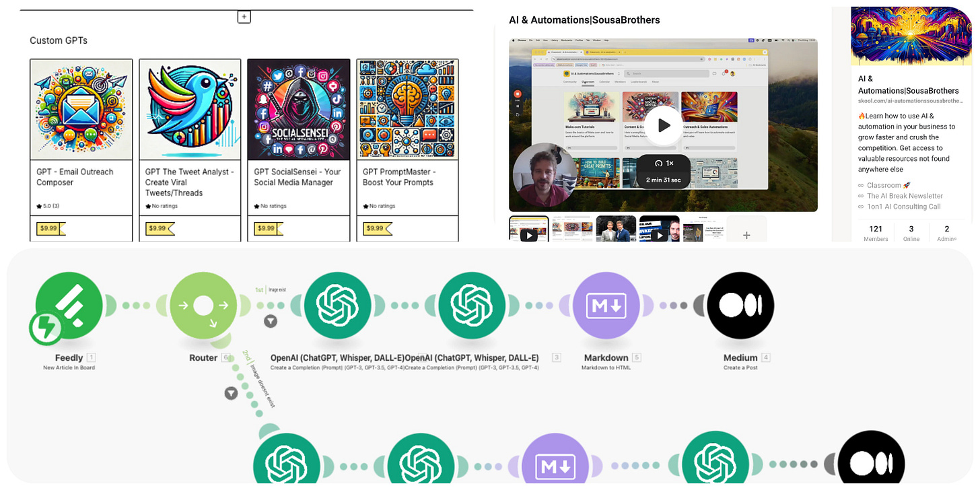Select the fifth thumbnail showing a newsletter page
Image resolution: width=980 pixels, height=490 pixels.
click(703, 229)
